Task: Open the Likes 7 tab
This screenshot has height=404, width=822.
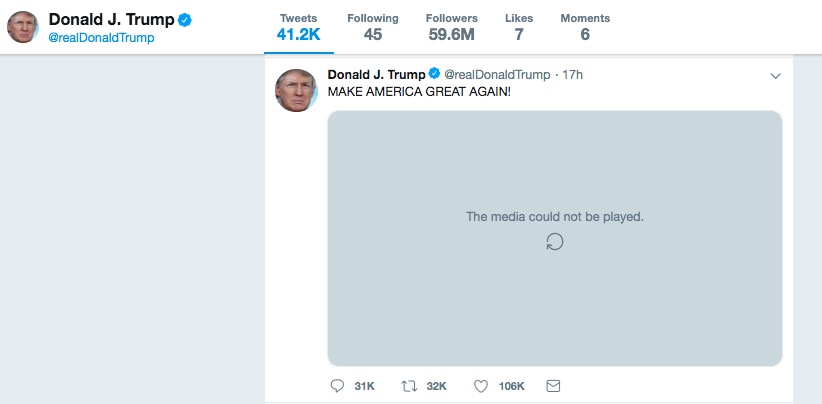Action: 519,27
